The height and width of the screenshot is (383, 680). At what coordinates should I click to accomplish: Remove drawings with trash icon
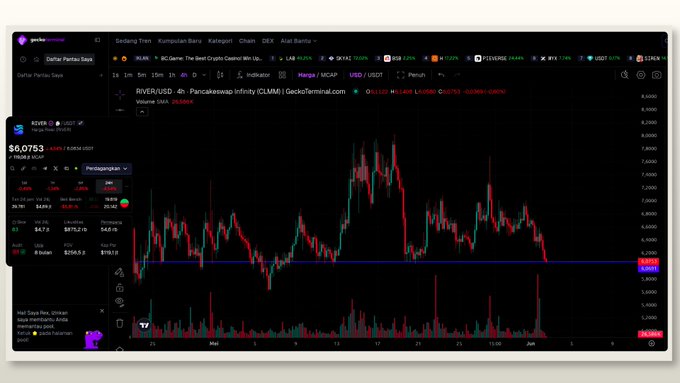click(120, 323)
